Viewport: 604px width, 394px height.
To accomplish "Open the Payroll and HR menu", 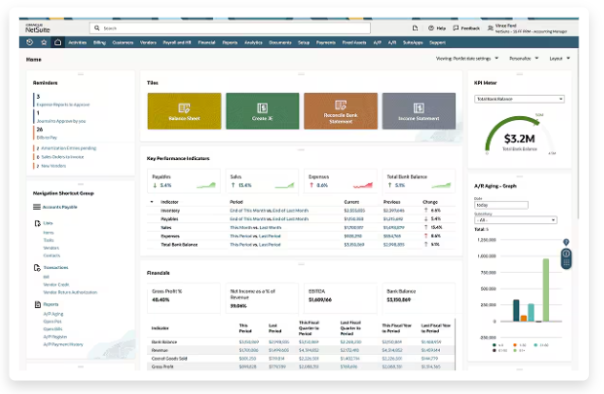I will click(177, 42).
